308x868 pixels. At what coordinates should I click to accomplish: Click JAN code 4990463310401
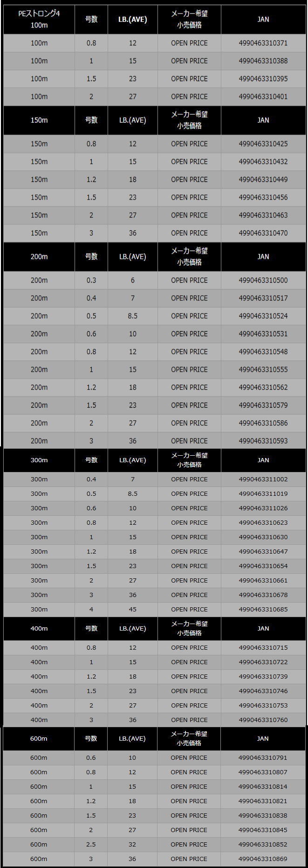(x=263, y=97)
